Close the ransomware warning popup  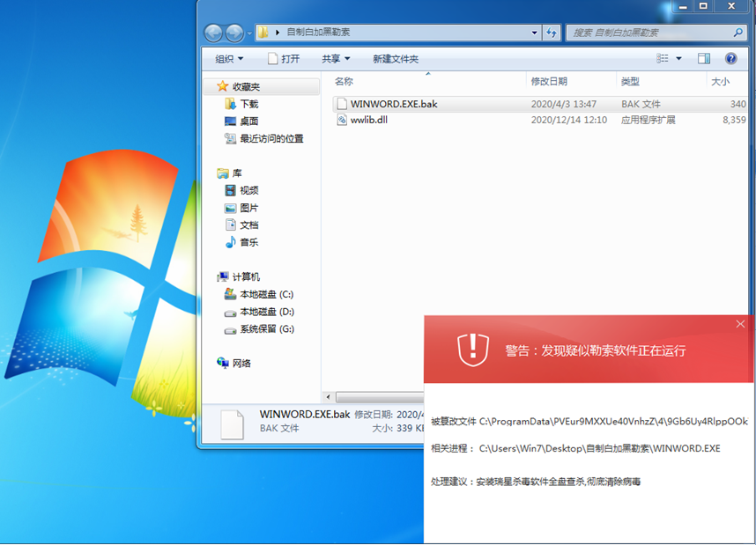[x=740, y=324]
